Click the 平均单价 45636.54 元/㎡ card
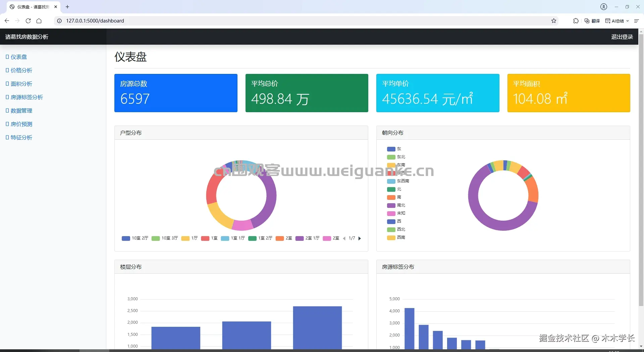The height and width of the screenshot is (352, 644). (x=438, y=93)
